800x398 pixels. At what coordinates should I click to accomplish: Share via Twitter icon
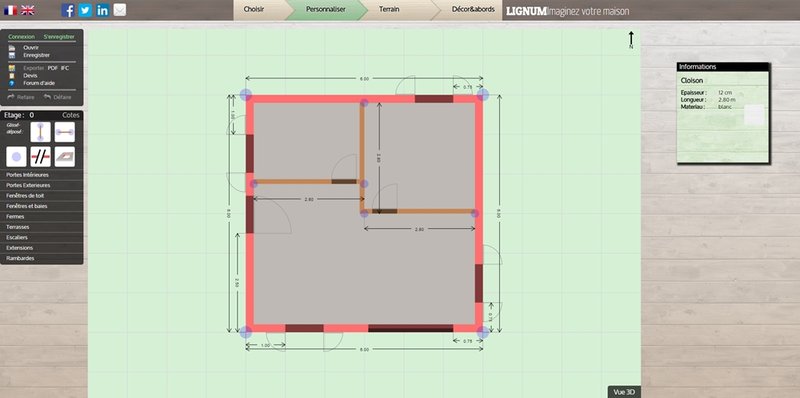click(x=85, y=10)
